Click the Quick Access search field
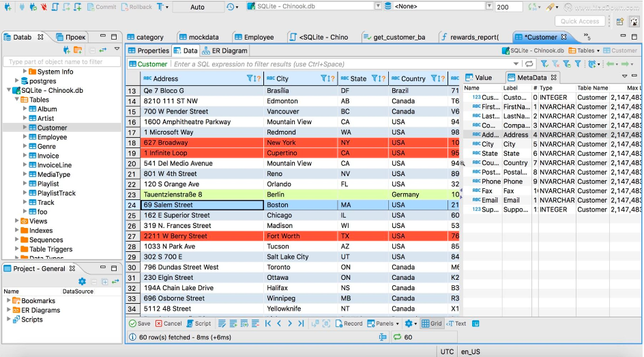644x357 pixels. click(x=579, y=21)
